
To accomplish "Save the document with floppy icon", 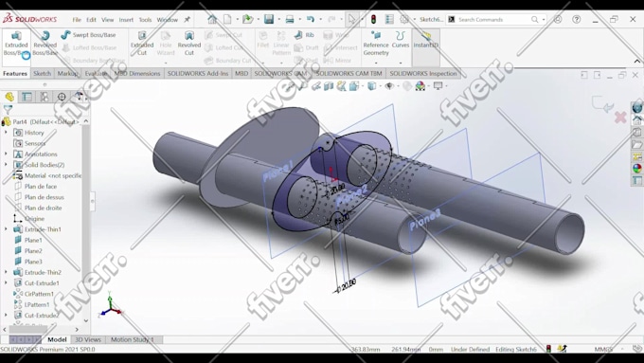I will click(x=269, y=19).
